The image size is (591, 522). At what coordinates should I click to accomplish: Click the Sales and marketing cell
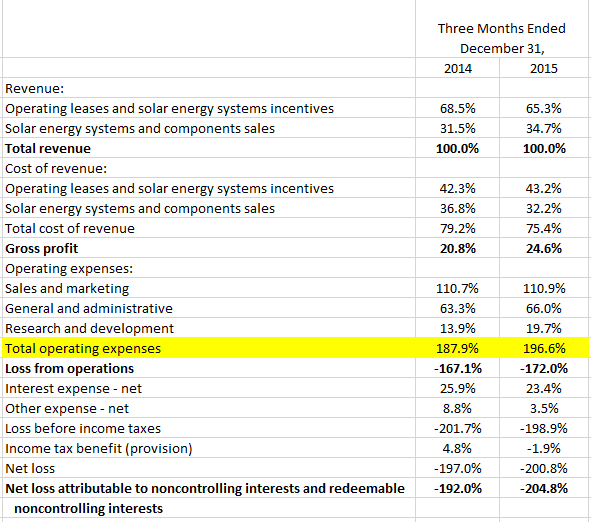click(209, 288)
